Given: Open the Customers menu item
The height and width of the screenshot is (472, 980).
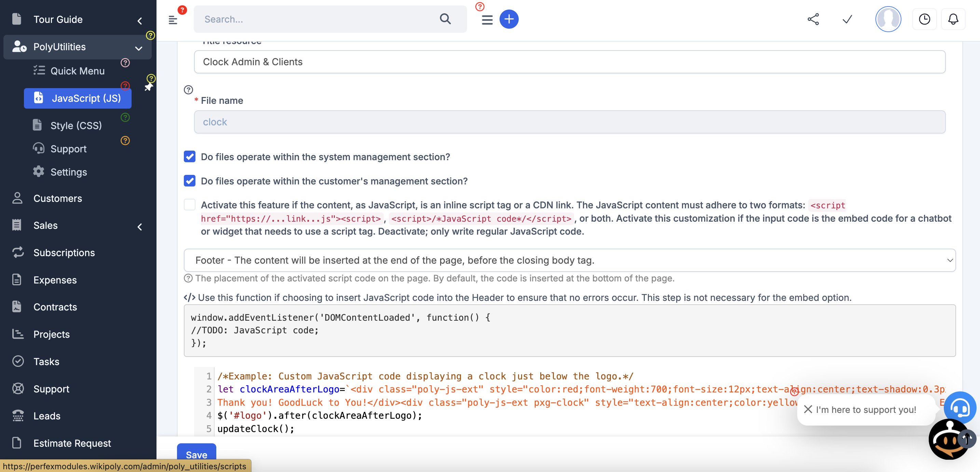Looking at the screenshot, I should [x=57, y=198].
